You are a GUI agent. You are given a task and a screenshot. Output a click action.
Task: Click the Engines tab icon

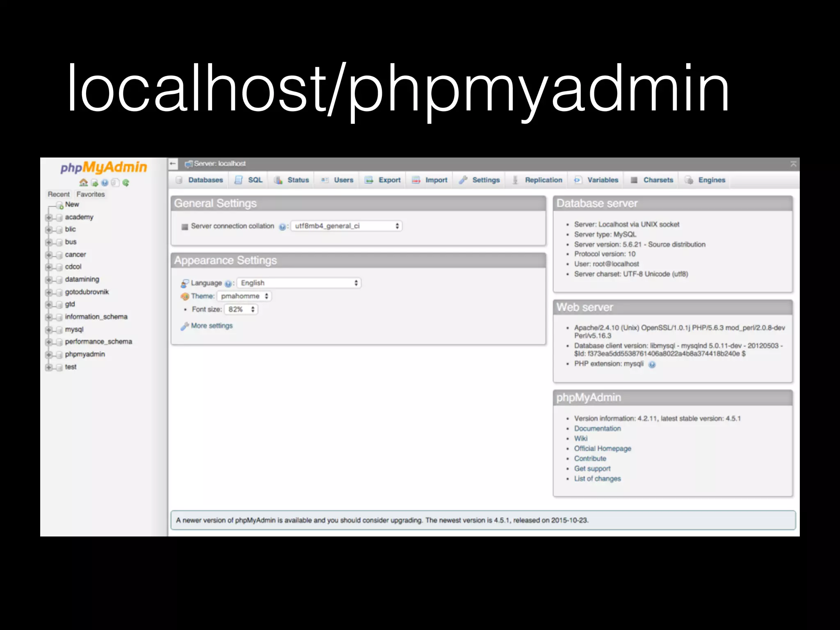(689, 180)
